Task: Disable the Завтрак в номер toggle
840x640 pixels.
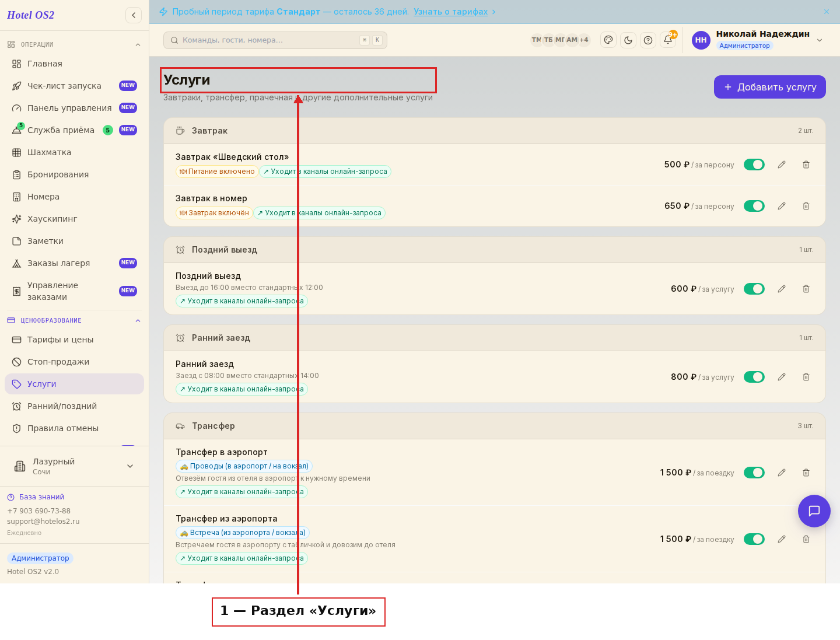Action: pyautogui.click(x=754, y=206)
